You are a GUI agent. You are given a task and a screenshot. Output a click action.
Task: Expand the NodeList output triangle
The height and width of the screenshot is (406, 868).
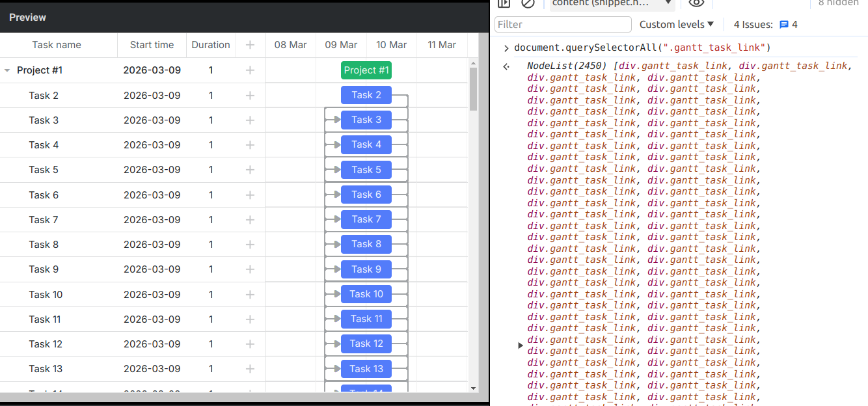(x=521, y=345)
